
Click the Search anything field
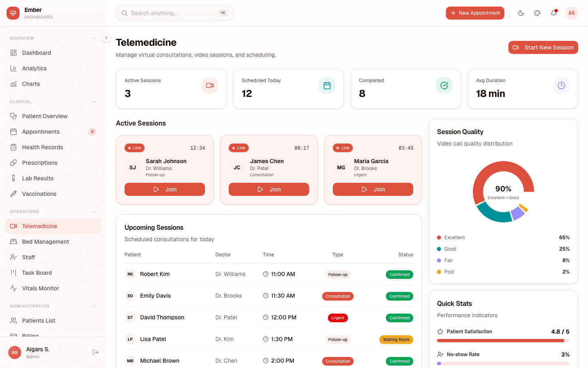click(x=174, y=13)
